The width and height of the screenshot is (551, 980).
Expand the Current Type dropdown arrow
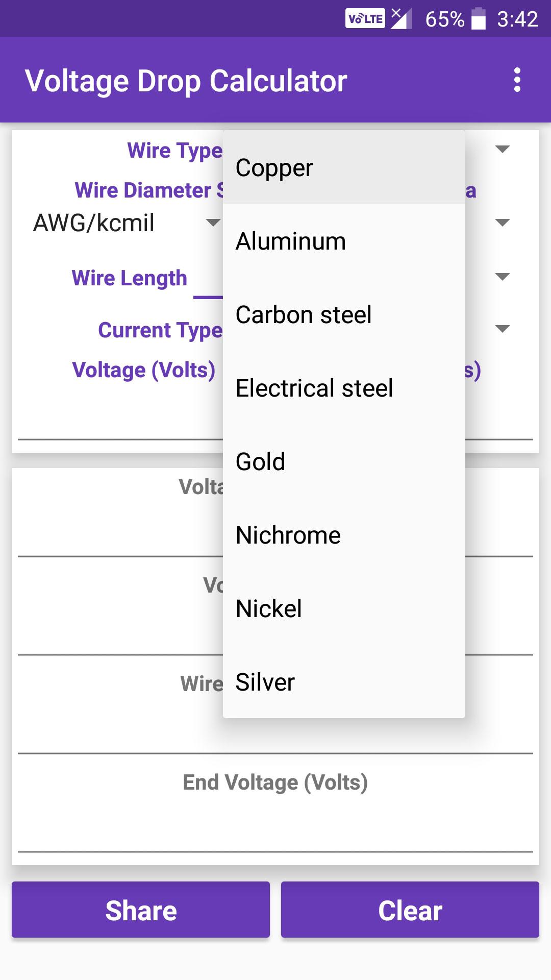click(503, 329)
